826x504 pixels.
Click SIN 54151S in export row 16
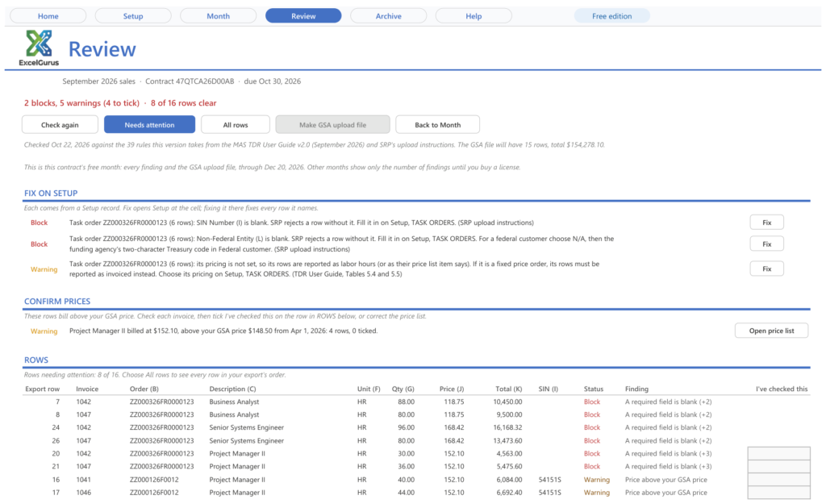click(549, 479)
